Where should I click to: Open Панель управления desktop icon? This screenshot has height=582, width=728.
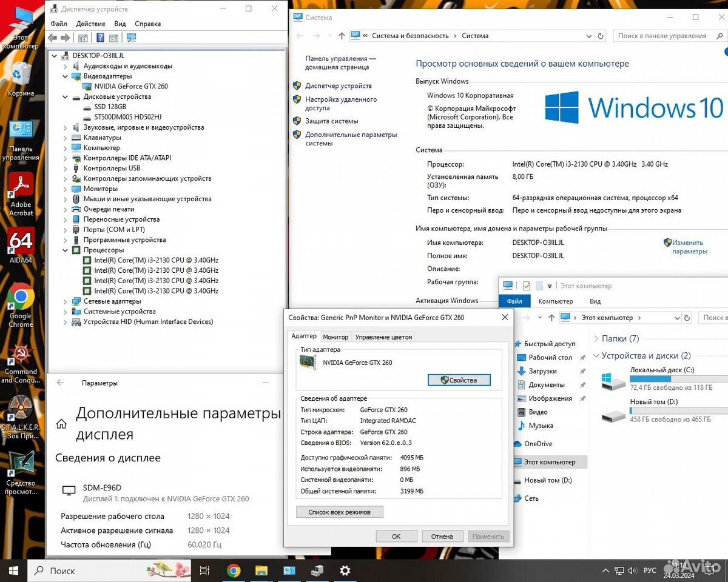(21, 139)
